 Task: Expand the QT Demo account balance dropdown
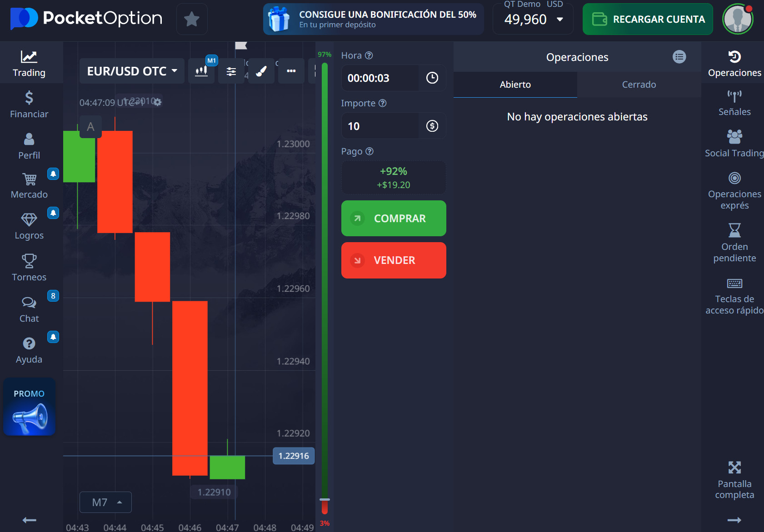(533, 19)
